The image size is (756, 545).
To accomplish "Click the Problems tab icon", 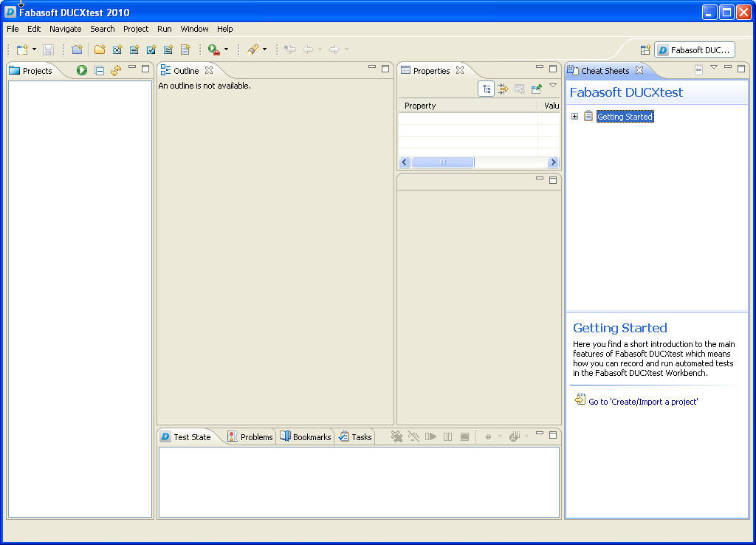I will [x=232, y=436].
